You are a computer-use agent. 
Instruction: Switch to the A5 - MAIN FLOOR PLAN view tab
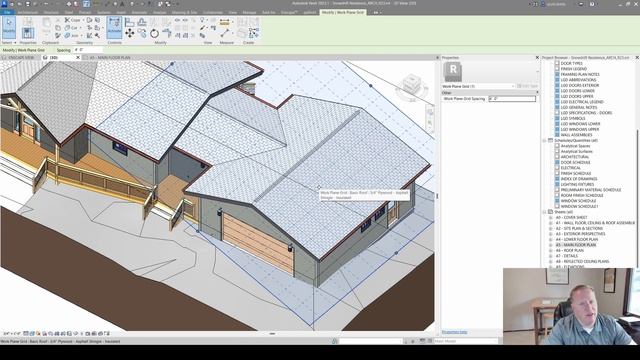tap(110, 58)
